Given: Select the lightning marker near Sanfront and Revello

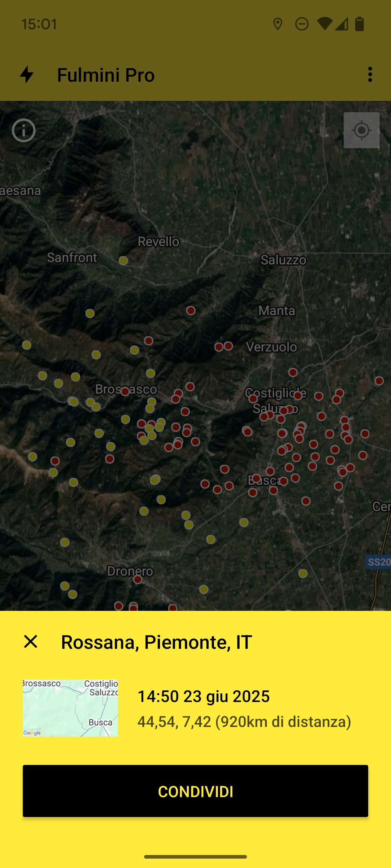Looking at the screenshot, I should [123, 261].
